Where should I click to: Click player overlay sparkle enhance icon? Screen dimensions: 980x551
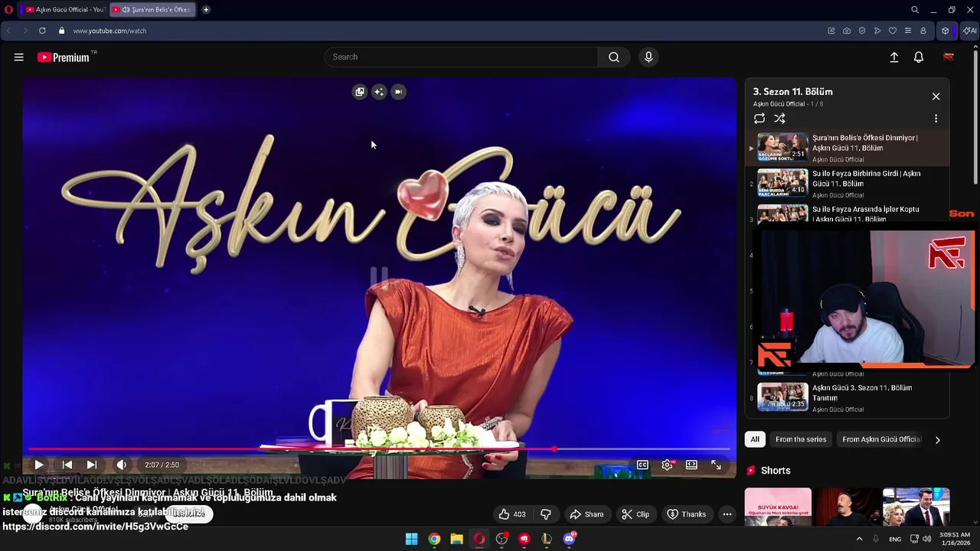click(379, 92)
